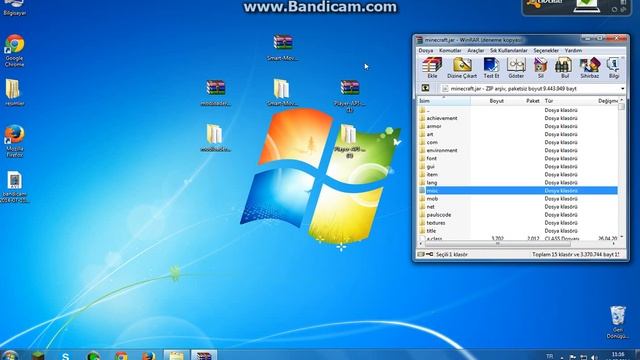640x360 pixels.
Task: Click the Mozilla Firefox desktop shortcut
Action: (x=15, y=141)
